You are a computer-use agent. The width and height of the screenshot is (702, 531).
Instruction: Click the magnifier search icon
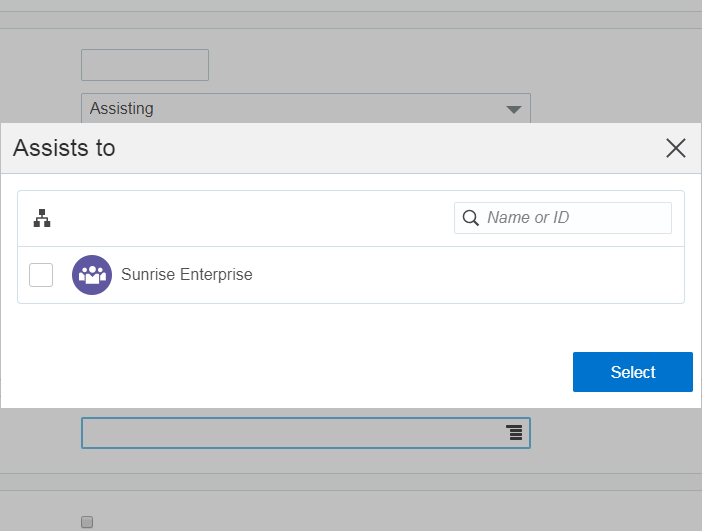pos(471,218)
